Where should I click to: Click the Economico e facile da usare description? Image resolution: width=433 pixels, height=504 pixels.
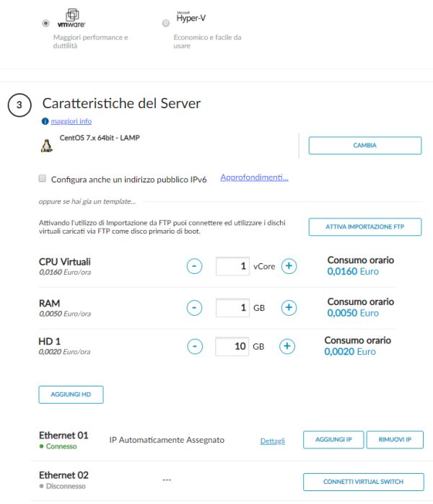pyautogui.click(x=208, y=42)
